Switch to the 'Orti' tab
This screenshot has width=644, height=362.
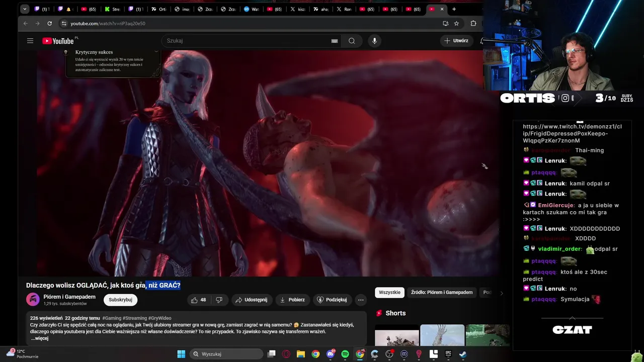pyautogui.click(x=158, y=9)
